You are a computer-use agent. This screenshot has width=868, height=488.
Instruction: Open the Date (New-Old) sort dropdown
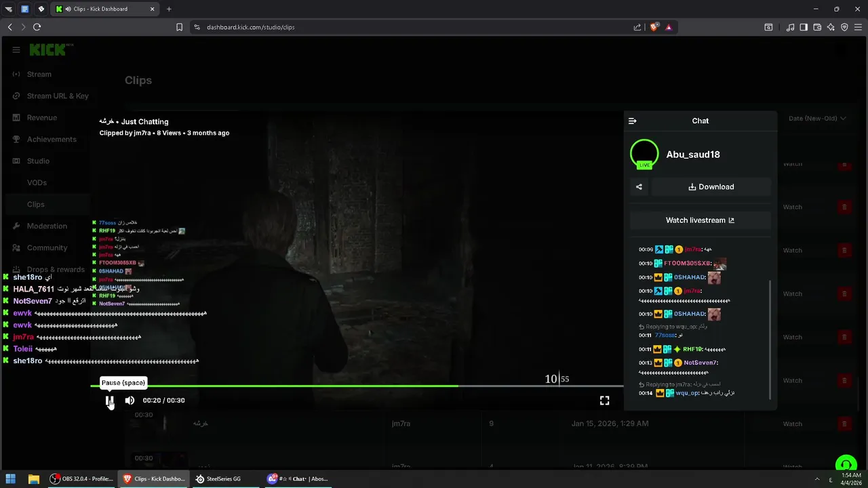pos(817,118)
